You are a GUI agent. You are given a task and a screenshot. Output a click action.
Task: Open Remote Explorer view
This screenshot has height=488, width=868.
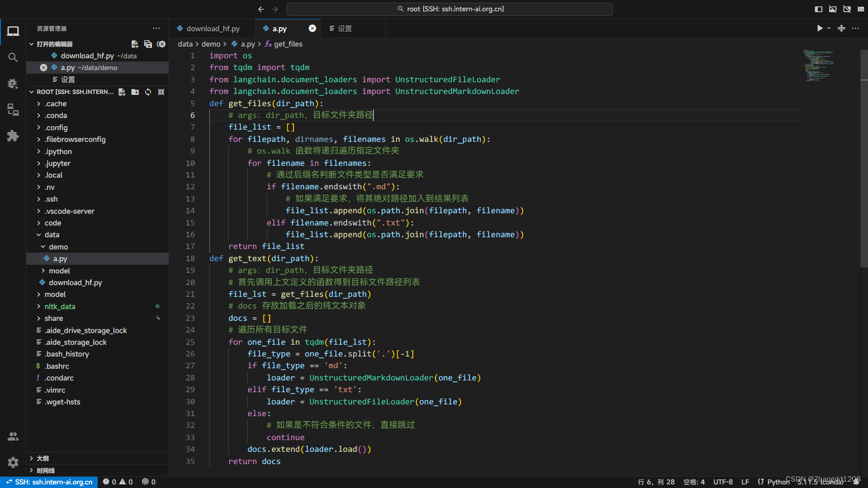click(13, 110)
